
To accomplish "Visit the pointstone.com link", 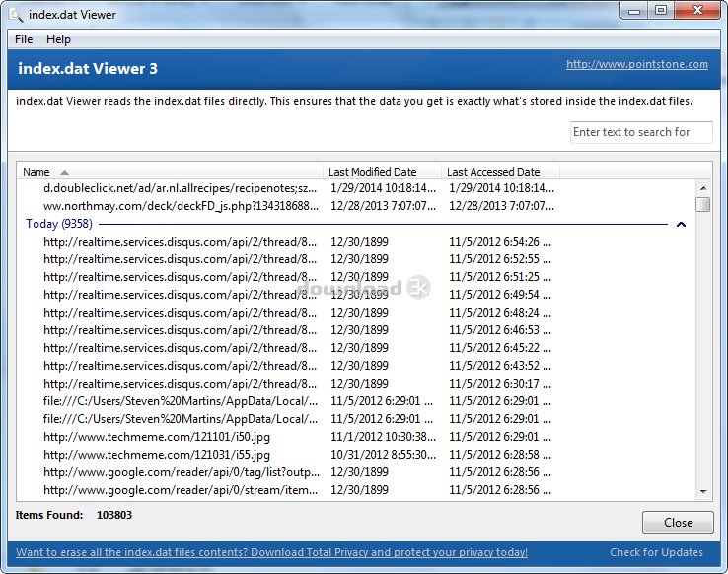I will [637, 64].
